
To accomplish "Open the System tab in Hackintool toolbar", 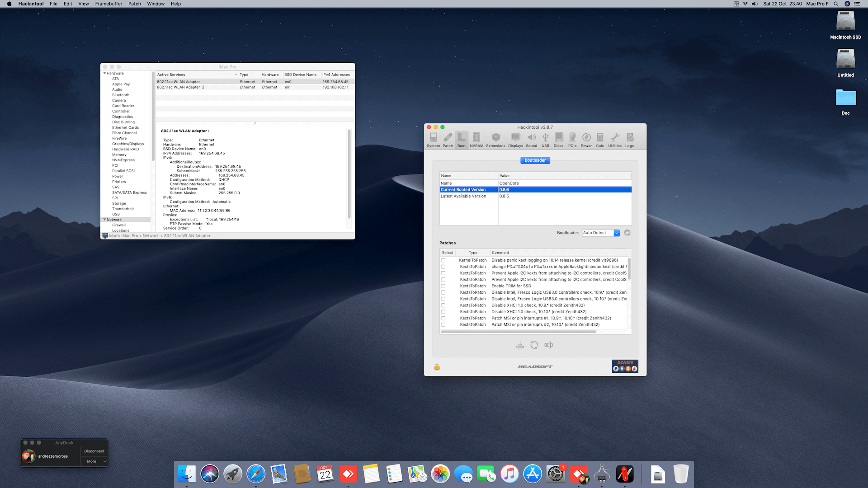I will click(x=433, y=140).
